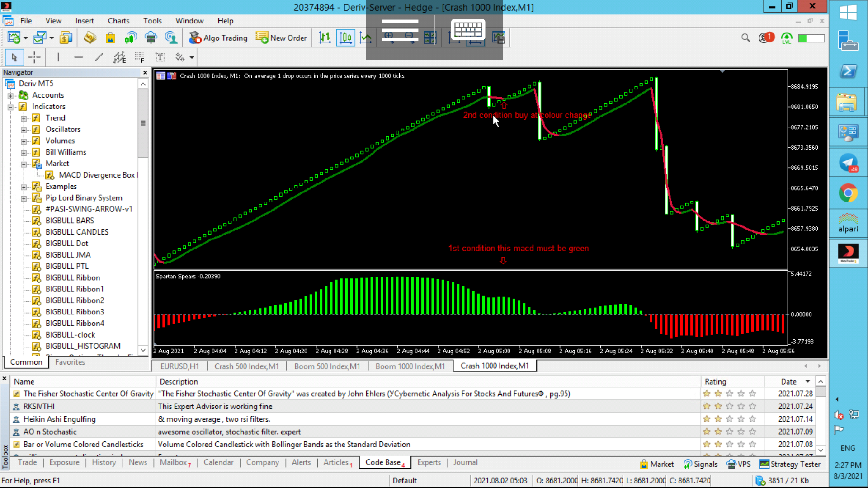Screen dimensions: 868x488
Task: Open the Insert menu
Action: [x=85, y=21]
